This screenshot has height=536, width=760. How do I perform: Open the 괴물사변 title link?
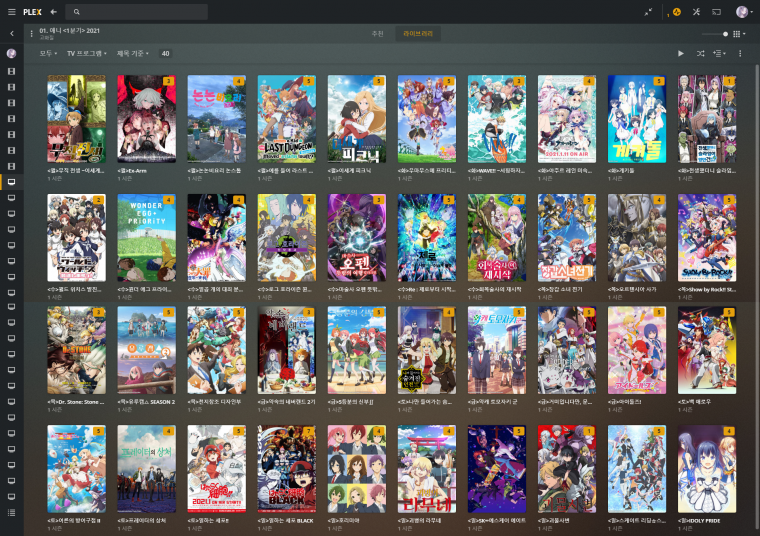point(554,520)
